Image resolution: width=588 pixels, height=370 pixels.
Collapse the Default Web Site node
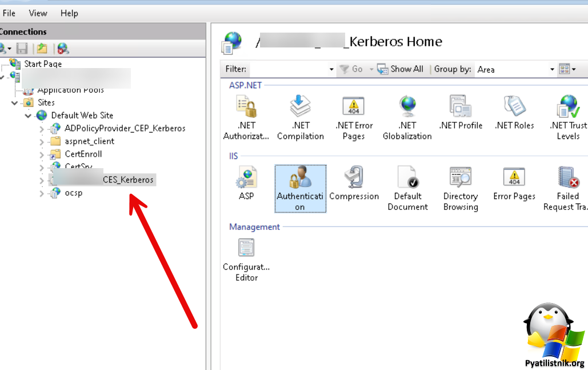tap(28, 116)
